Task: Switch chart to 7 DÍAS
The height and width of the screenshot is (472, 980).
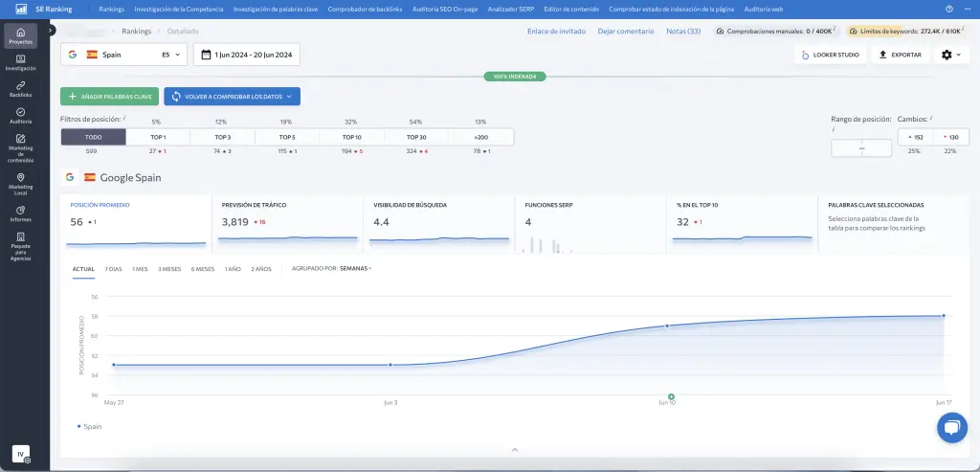Action: [113, 269]
